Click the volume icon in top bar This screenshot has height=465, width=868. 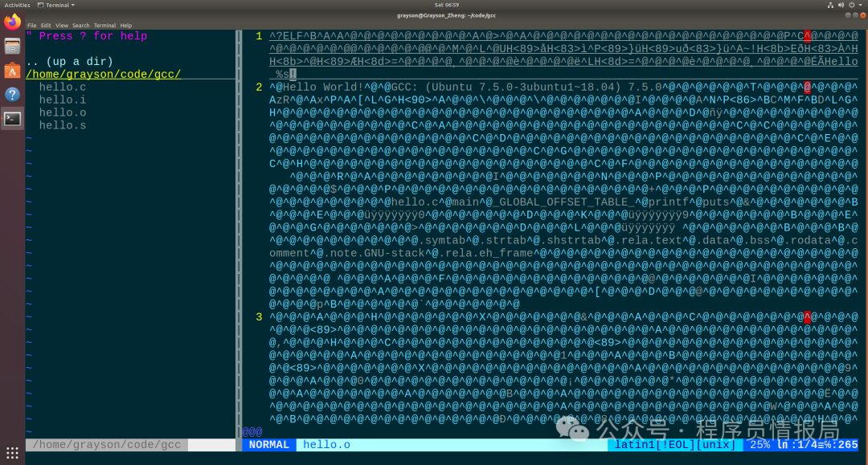click(841, 5)
